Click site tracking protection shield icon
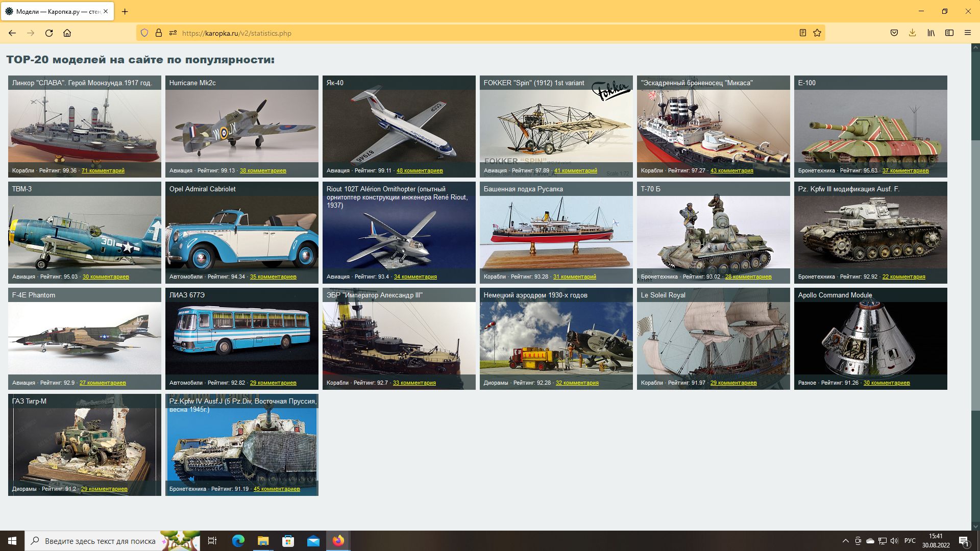This screenshot has width=980, height=551. tap(144, 33)
